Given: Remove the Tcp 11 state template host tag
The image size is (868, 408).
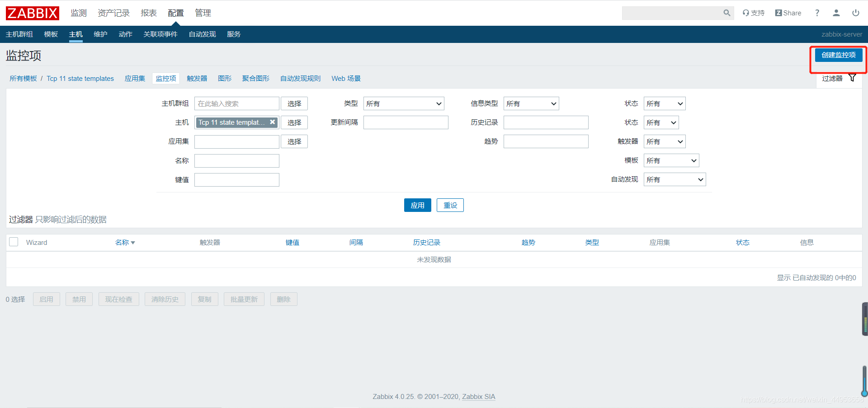Looking at the screenshot, I should 273,122.
